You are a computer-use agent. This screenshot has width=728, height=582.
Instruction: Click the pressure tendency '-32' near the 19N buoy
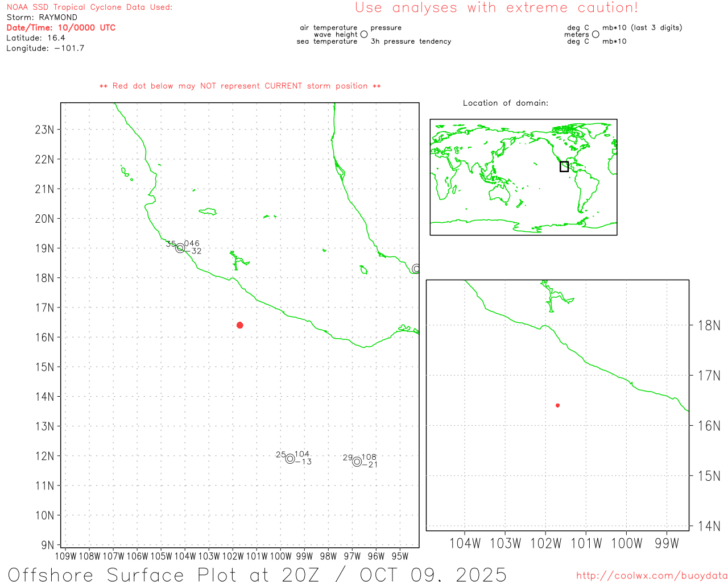coord(193,251)
